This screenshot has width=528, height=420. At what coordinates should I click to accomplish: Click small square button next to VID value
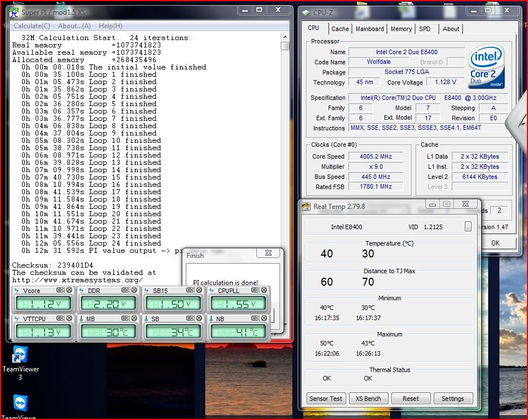point(468,226)
